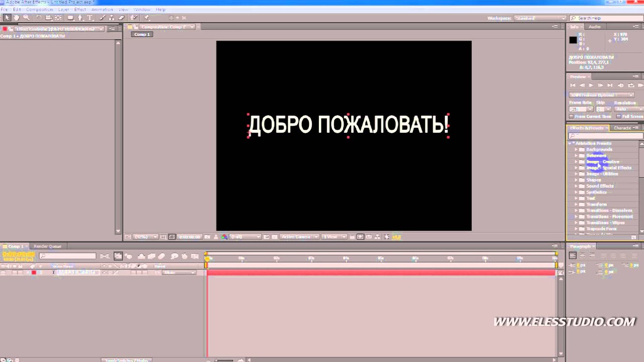Select the Brush tool
This screenshot has height=362, width=644.
(x=103, y=18)
